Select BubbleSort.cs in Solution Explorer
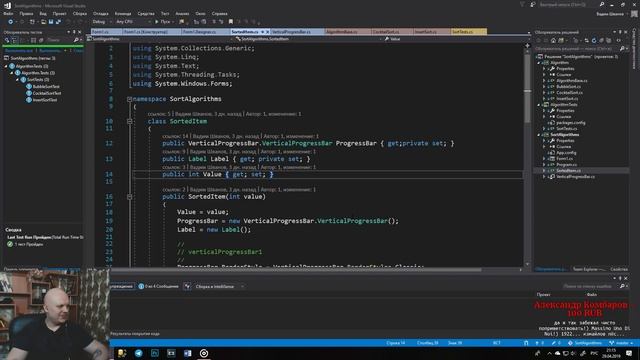This screenshot has height=360, width=640. coord(569,87)
